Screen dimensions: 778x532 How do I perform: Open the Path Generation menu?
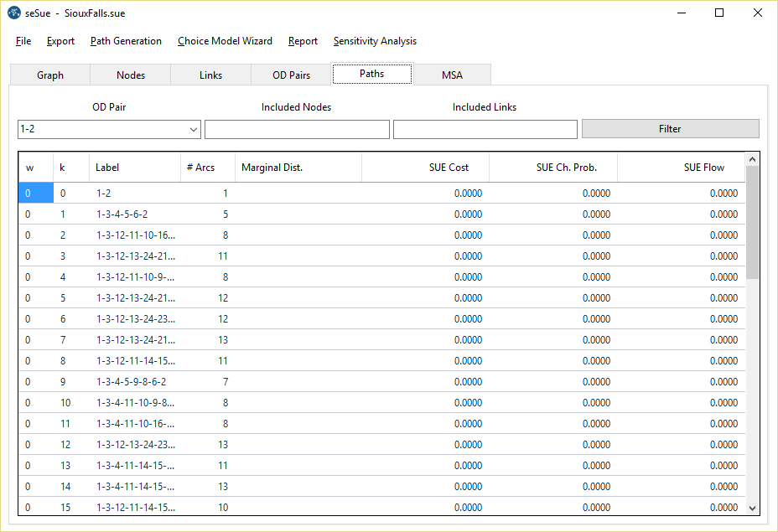pyautogui.click(x=126, y=41)
